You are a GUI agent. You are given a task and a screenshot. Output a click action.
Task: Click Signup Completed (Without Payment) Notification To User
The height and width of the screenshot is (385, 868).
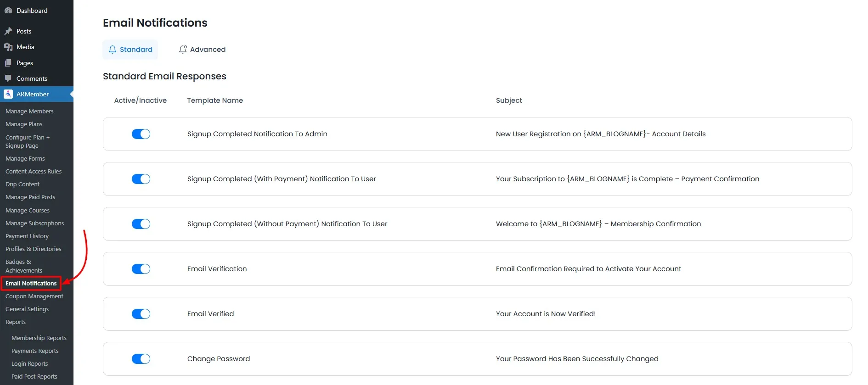287,224
